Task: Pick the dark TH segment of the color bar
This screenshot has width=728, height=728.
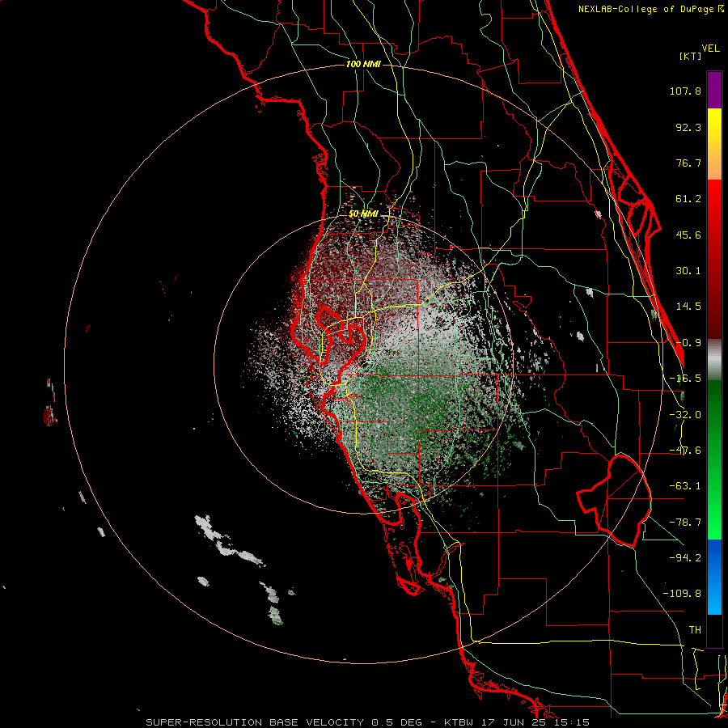Action: point(714,631)
